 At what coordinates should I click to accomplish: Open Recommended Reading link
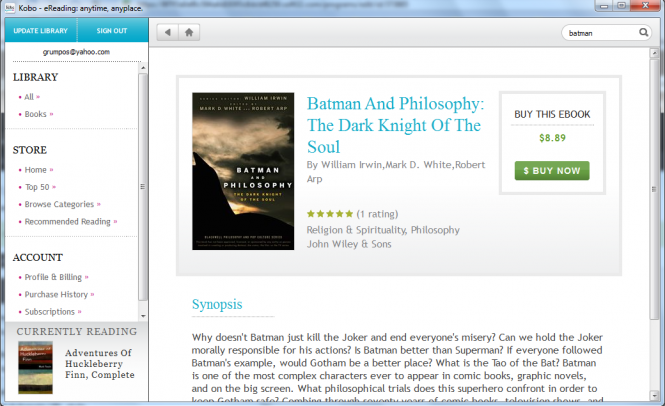68,221
